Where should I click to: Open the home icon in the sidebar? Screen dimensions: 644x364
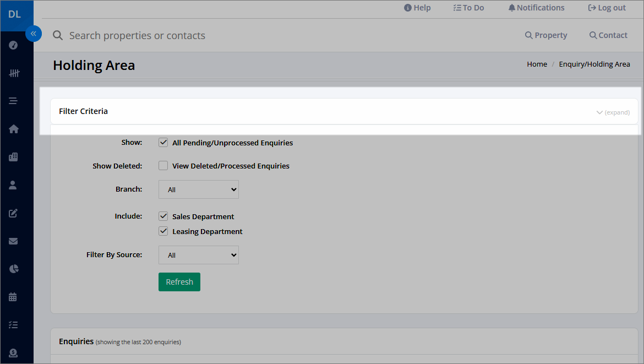tap(14, 129)
